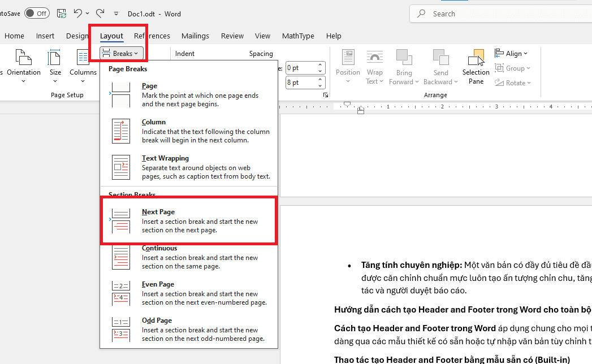Screen dimensions: 592x364
Task: Open the View tab
Action: click(x=262, y=36)
